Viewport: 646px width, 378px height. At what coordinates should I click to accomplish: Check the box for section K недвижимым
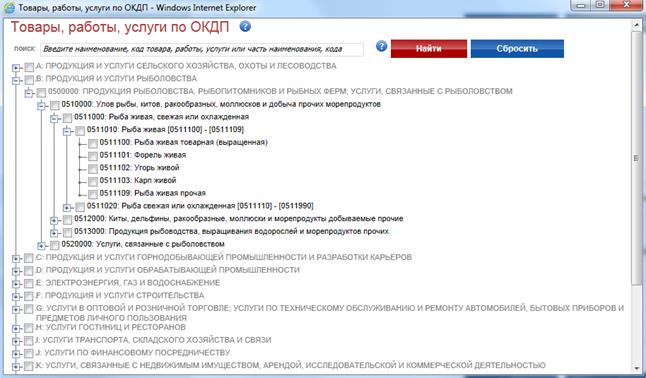pos(28,366)
